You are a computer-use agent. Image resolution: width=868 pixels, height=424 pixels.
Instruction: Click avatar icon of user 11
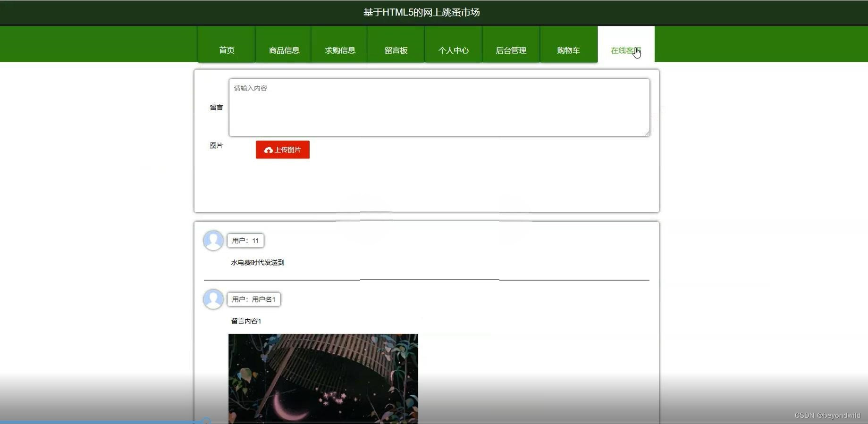pyautogui.click(x=213, y=241)
